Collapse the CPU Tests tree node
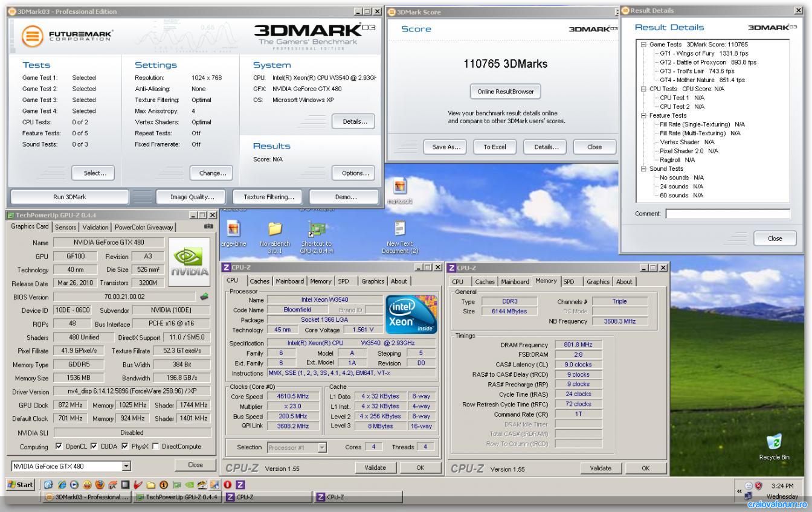The height and width of the screenshot is (512, 812). [x=643, y=89]
